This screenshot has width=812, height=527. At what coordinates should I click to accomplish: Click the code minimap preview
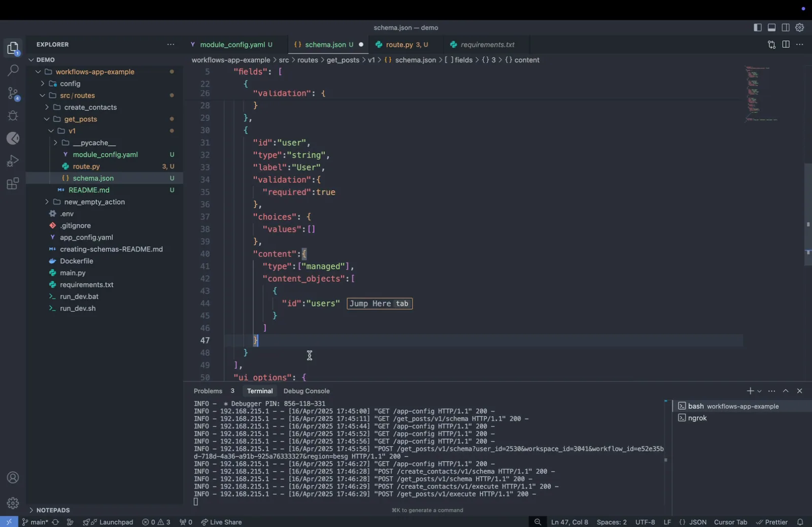761,94
